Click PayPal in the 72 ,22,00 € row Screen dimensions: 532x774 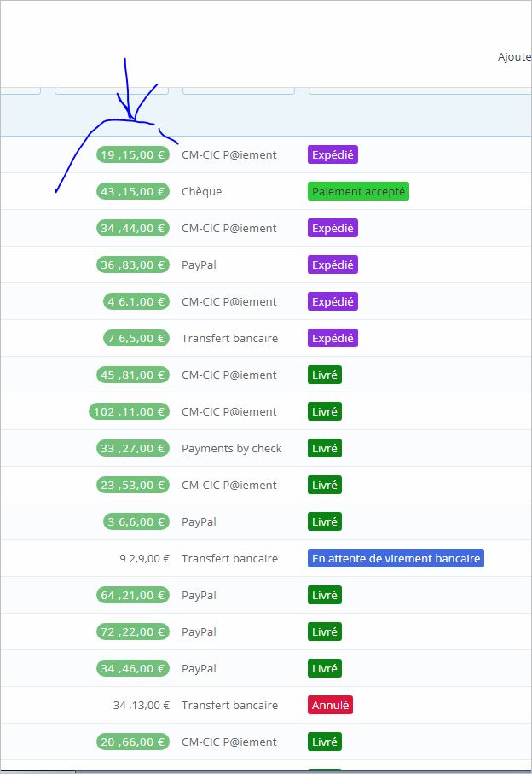point(199,631)
